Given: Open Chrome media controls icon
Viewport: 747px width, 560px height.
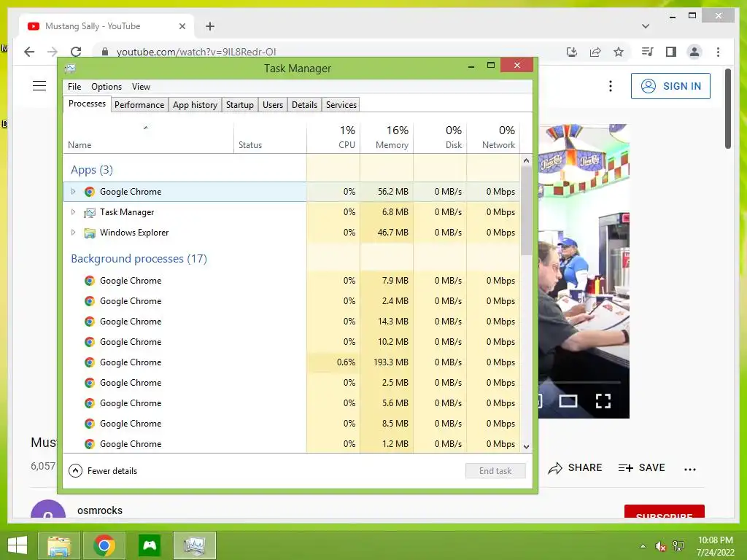Looking at the screenshot, I should point(647,52).
